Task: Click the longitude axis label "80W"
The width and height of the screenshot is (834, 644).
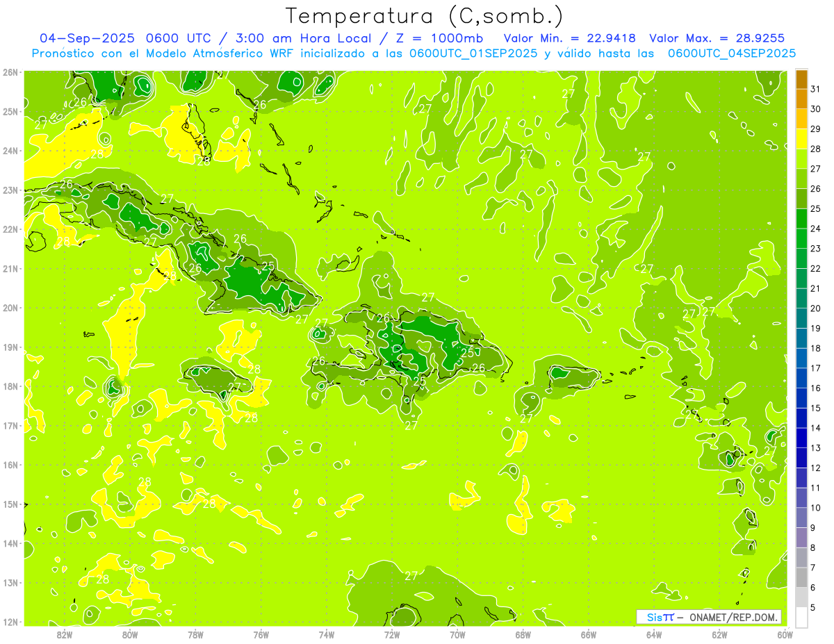Action: pyautogui.click(x=130, y=634)
